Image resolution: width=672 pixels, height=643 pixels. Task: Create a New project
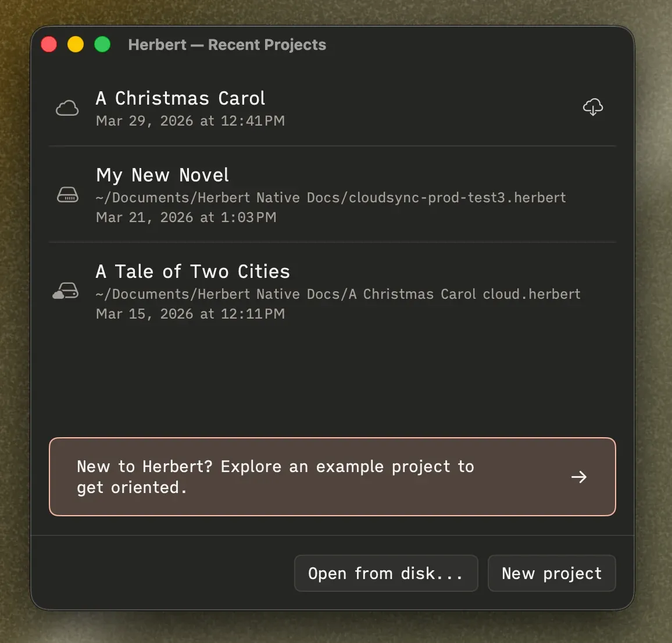pos(552,573)
